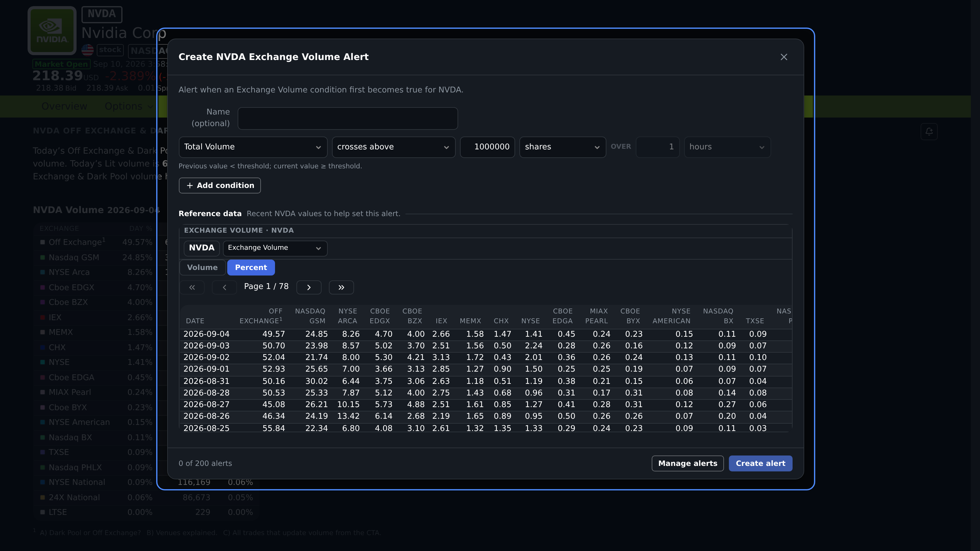
Task: Go to first page of reference data
Action: click(192, 287)
